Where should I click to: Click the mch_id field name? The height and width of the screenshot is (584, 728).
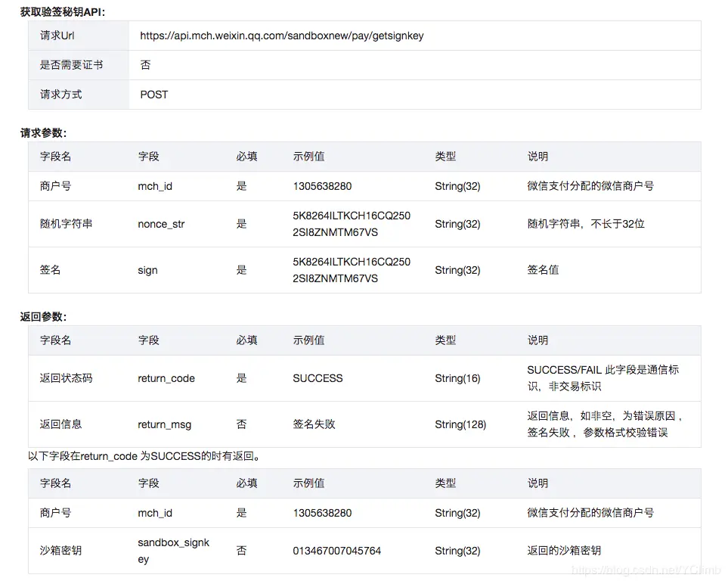coord(154,186)
